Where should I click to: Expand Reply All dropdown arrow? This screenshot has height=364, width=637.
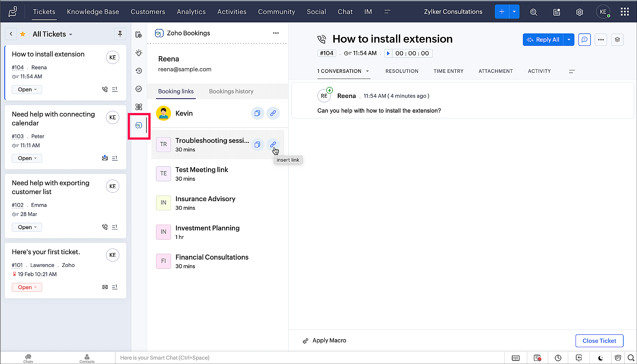569,40
